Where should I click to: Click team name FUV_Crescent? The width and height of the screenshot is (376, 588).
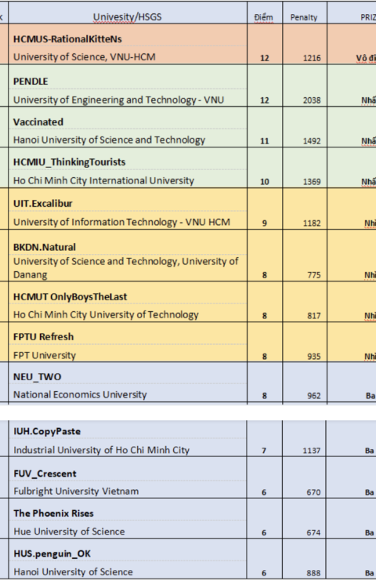[45, 474]
